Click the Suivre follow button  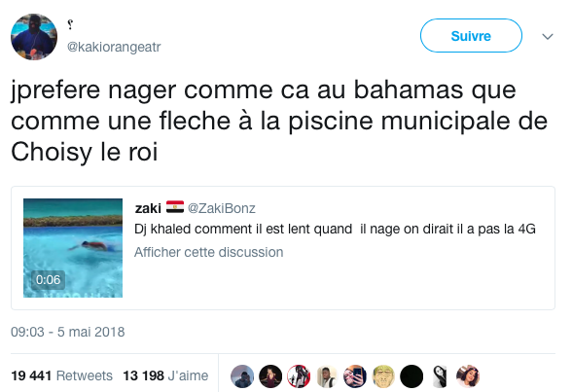coord(471,36)
